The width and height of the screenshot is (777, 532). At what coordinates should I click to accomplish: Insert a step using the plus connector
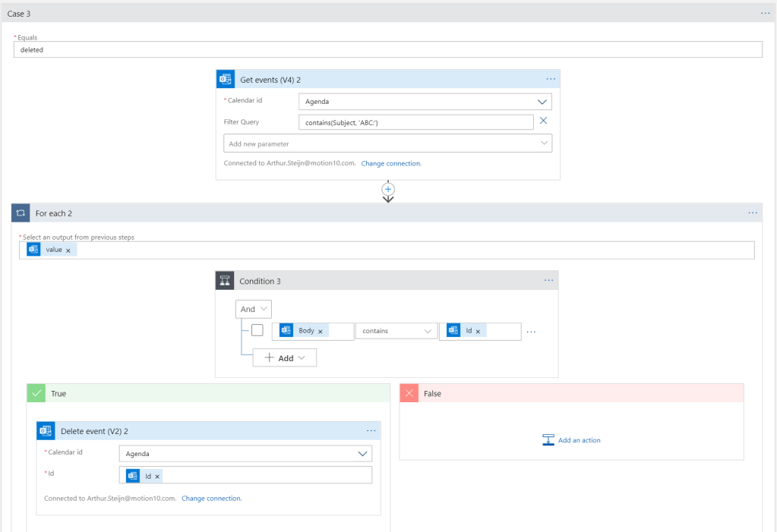388,189
